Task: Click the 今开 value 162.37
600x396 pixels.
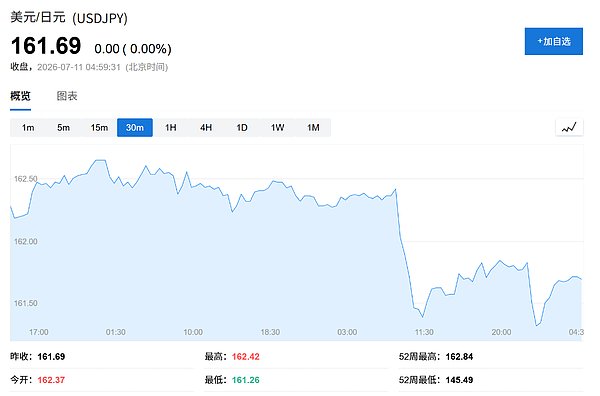Action: (x=51, y=380)
